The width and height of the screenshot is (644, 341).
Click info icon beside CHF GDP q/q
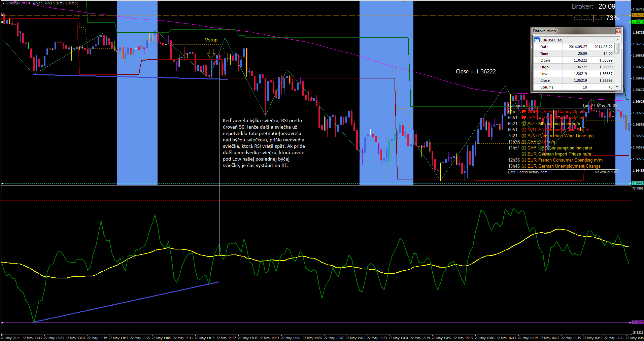click(524, 142)
